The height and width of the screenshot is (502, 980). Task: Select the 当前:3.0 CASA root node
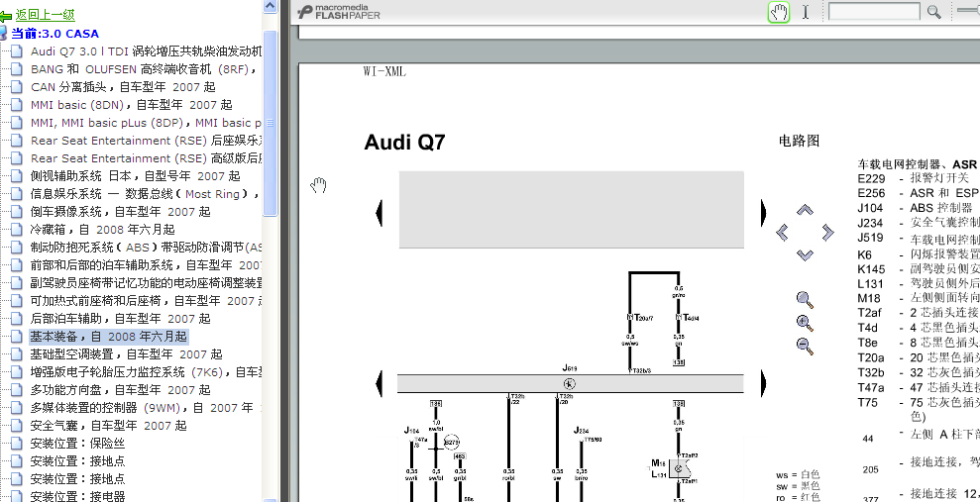55,34
